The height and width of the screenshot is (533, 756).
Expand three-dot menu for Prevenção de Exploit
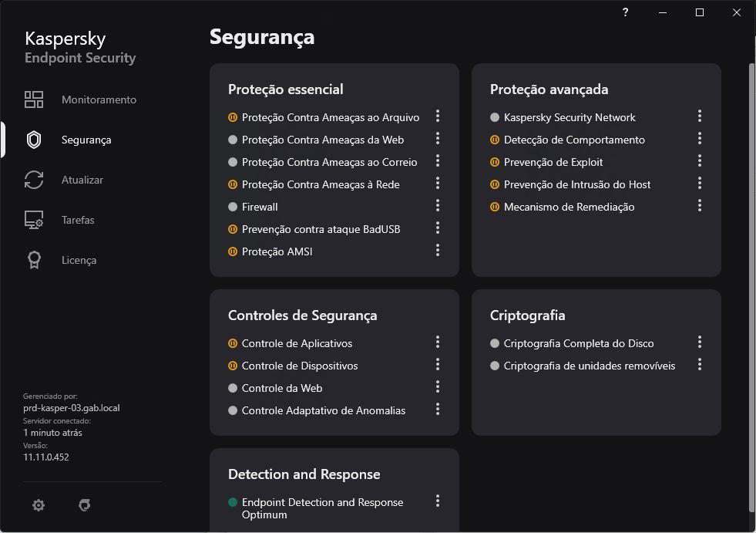click(x=700, y=160)
